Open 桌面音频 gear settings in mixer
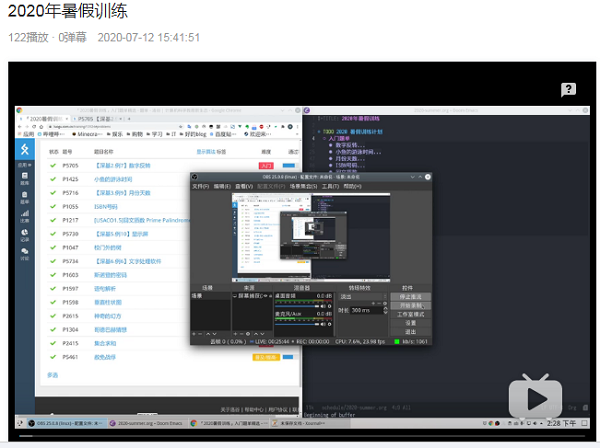The image size is (600, 448). click(329, 306)
